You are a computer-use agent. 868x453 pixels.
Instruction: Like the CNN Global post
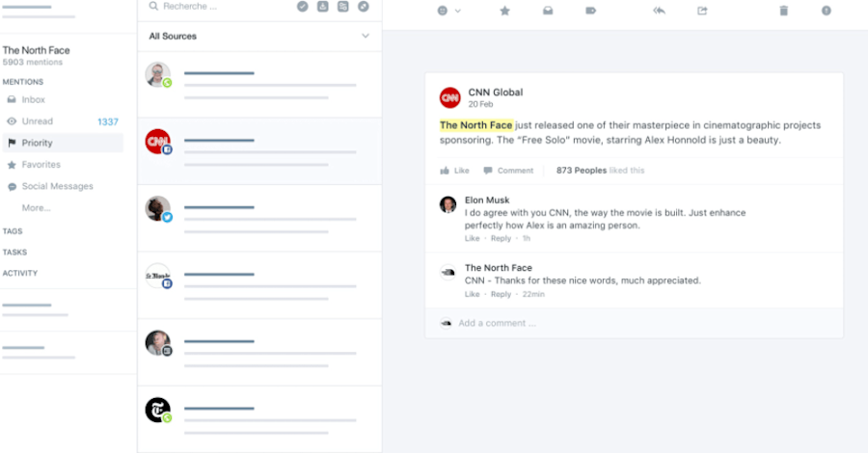pyautogui.click(x=454, y=171)
